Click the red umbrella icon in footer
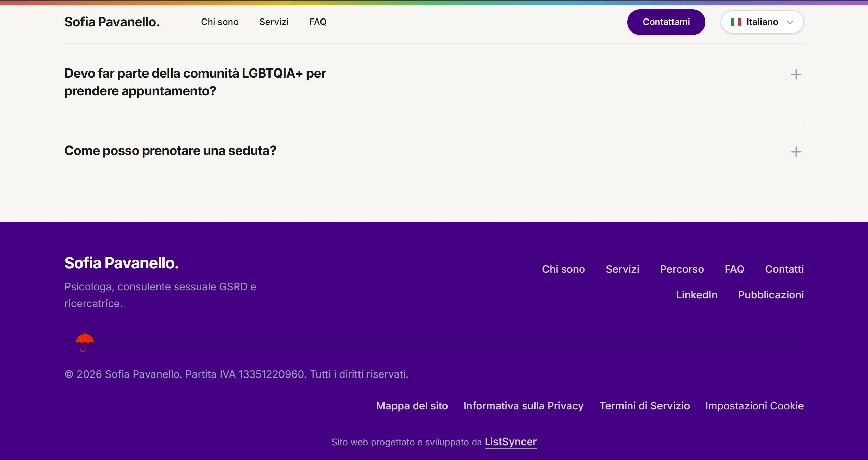 point(85,342)
